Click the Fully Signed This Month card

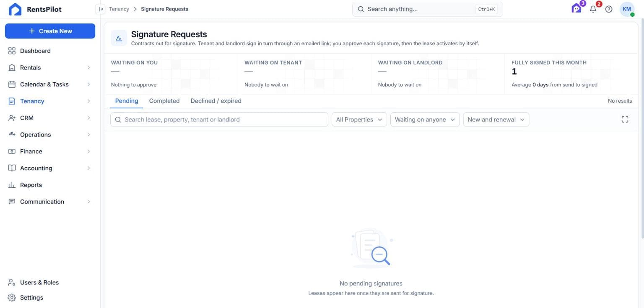pos(571,74)
